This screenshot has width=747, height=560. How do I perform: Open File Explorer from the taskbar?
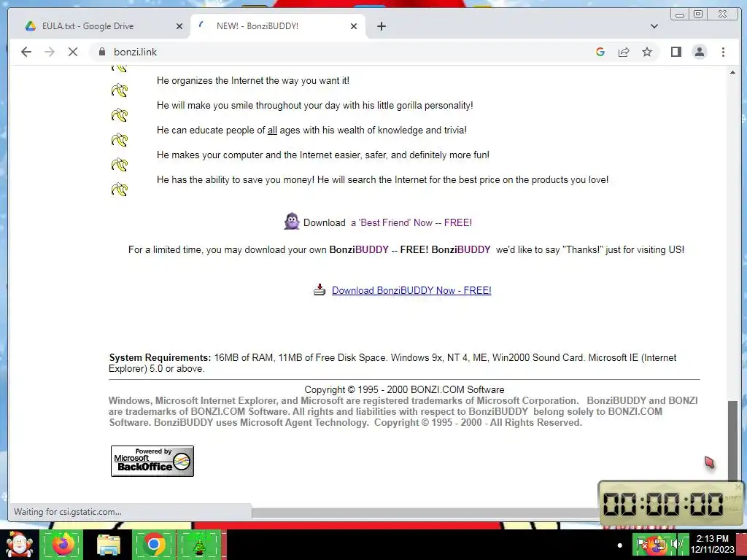click(x=108, y=545)
